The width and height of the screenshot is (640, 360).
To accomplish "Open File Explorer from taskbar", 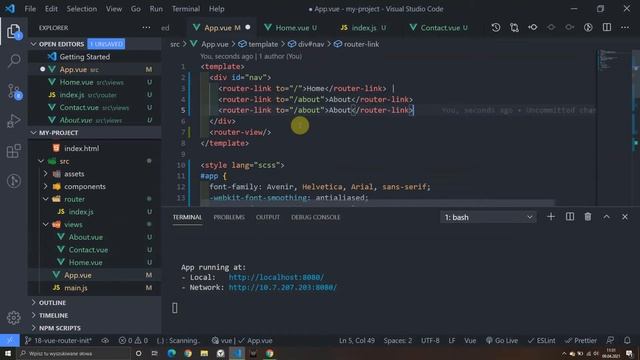I will 204,353.
